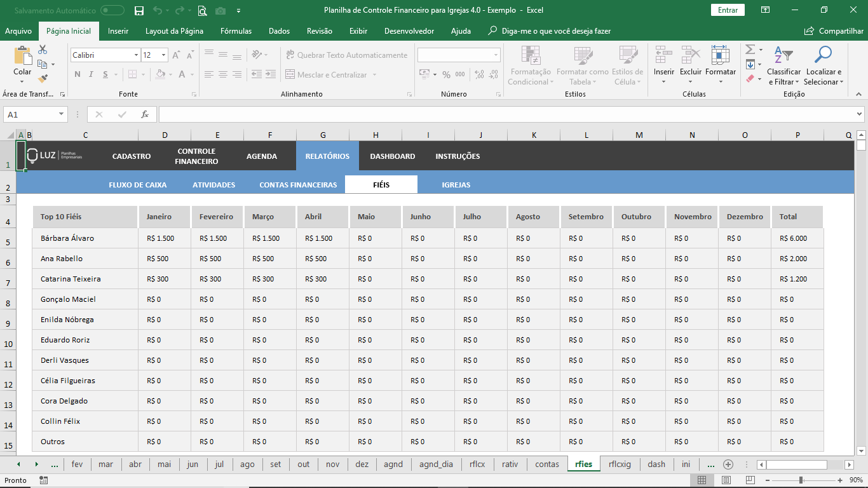Click the Save icon in title bar

[x=139, y=10]
